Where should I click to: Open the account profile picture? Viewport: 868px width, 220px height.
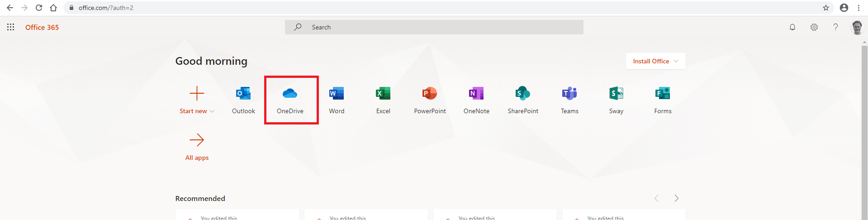[x=857, y=27]
